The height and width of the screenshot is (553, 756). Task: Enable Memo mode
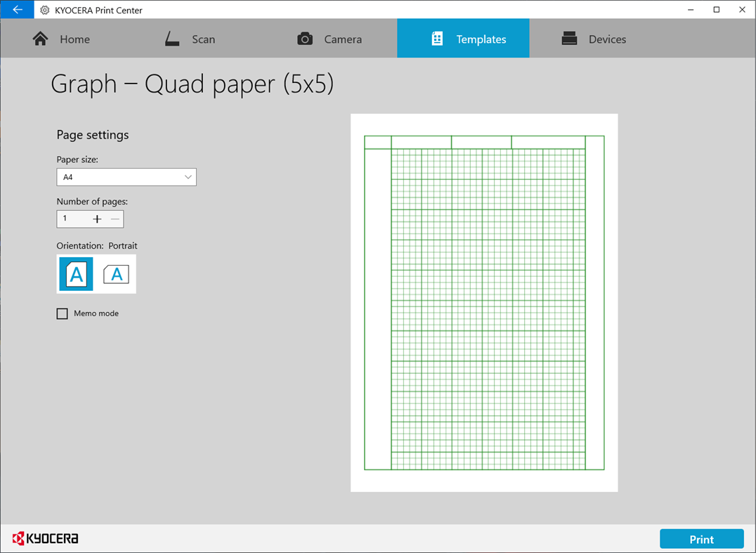62,313
